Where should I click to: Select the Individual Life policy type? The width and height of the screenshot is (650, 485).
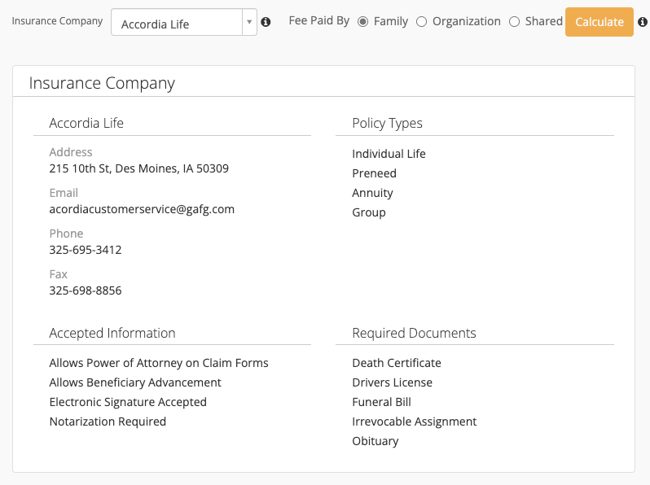coord(389,154)
